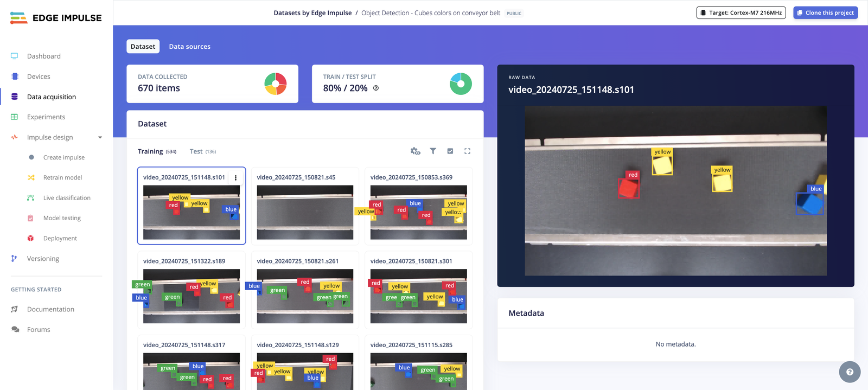Select sample video_20240725_150821.s45 thumbnail

pos(305,212)
